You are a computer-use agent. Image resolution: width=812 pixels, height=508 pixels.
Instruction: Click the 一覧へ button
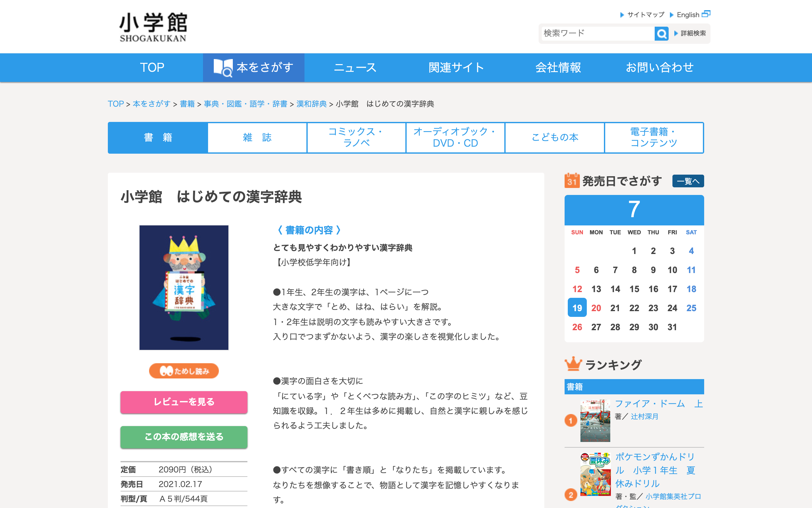[688, 181]
